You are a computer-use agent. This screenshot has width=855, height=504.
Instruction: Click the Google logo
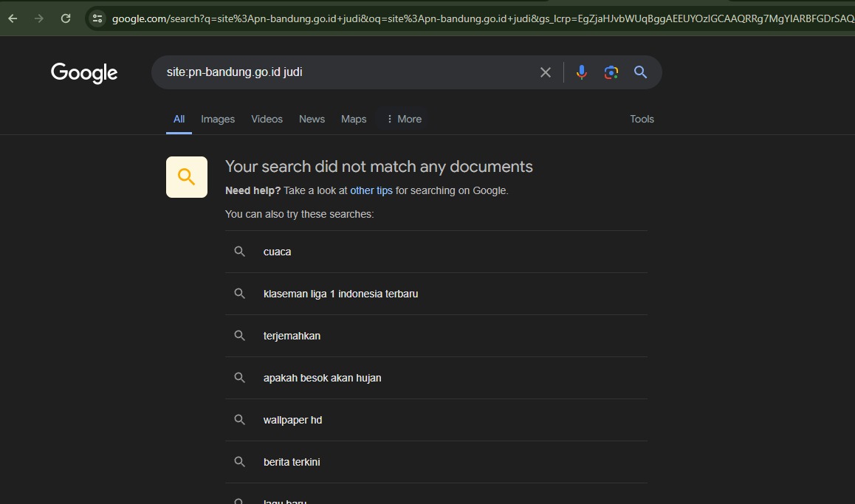pyautogui.click(x=84, y=72)
